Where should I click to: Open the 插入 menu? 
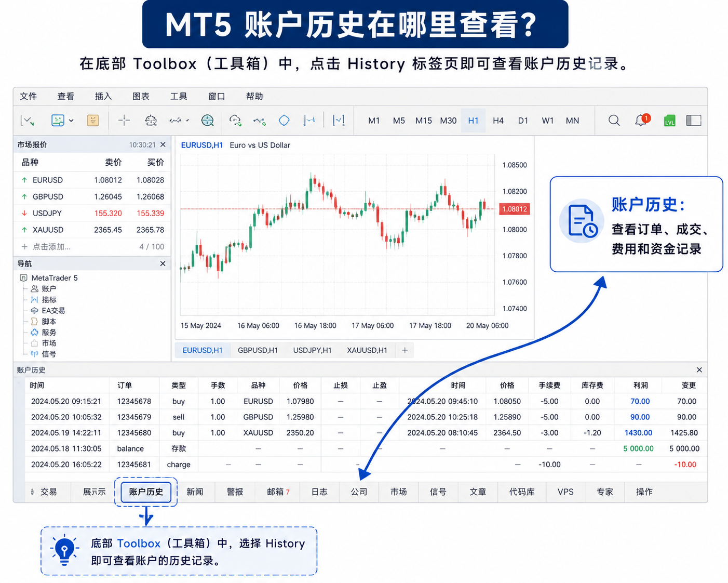click(103, 96)
